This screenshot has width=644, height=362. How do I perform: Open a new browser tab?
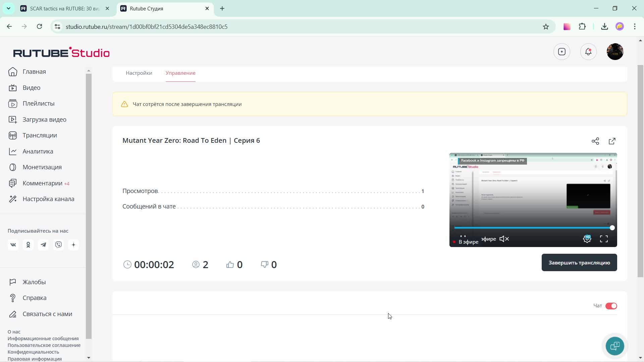coord(222,9)
